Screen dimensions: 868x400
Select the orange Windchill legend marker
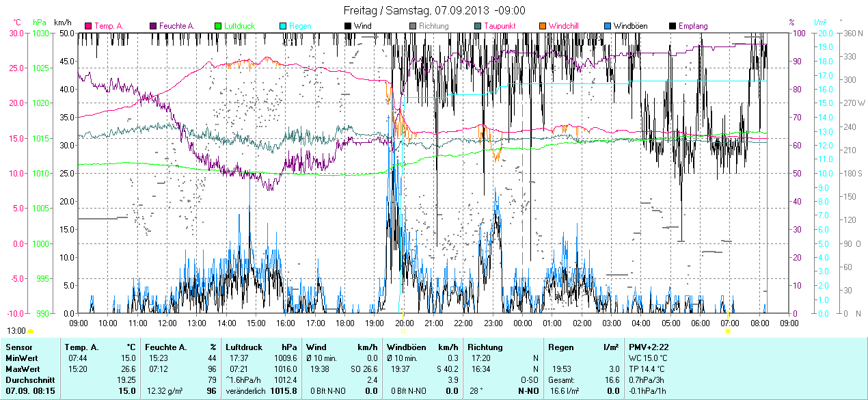point(543,26)
